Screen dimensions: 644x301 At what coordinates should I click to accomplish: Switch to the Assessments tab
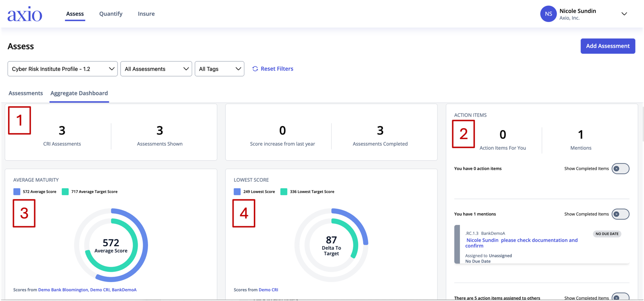(26, 93)
